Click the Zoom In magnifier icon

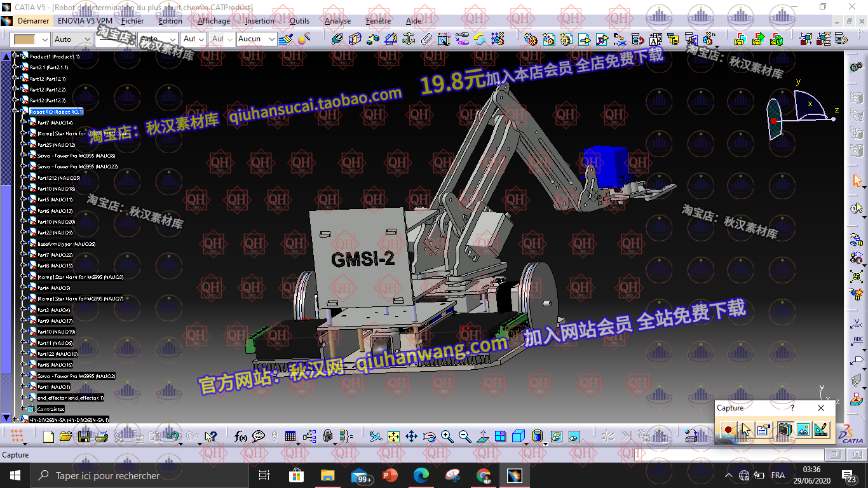click(447, 437)
